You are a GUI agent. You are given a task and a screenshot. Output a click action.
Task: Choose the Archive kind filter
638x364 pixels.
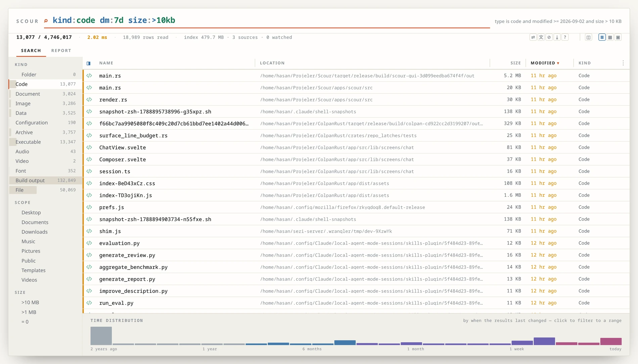coord(45,132)
